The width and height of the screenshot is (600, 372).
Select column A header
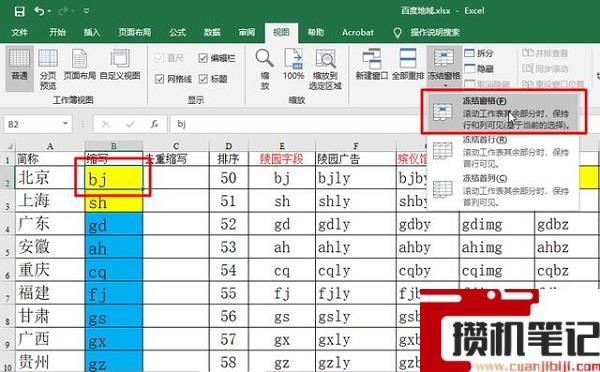tap(50, 146)
